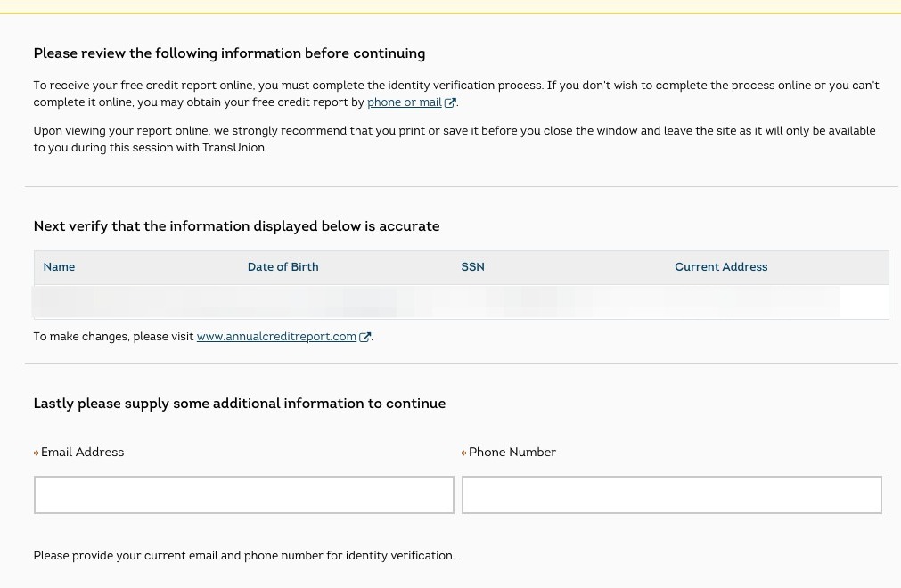This screenshot has height=588, width=901.
Task: Click the Phone Number field label
Action: click(x=512, y=453)
